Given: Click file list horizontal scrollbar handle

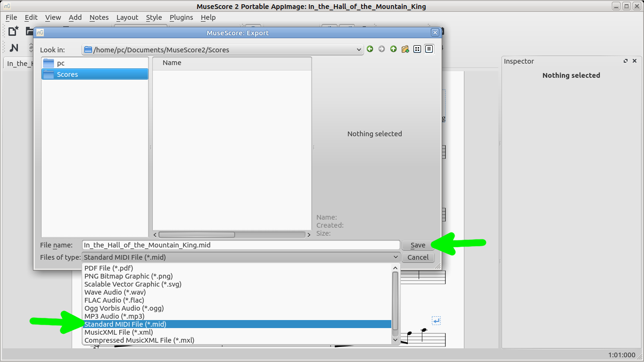Looking at the screenshot, I should click(197, 235).
